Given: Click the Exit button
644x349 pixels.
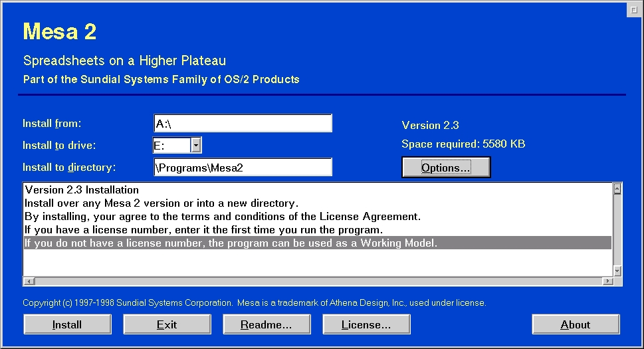Looking at the screenshot, I should coord(167,324).
